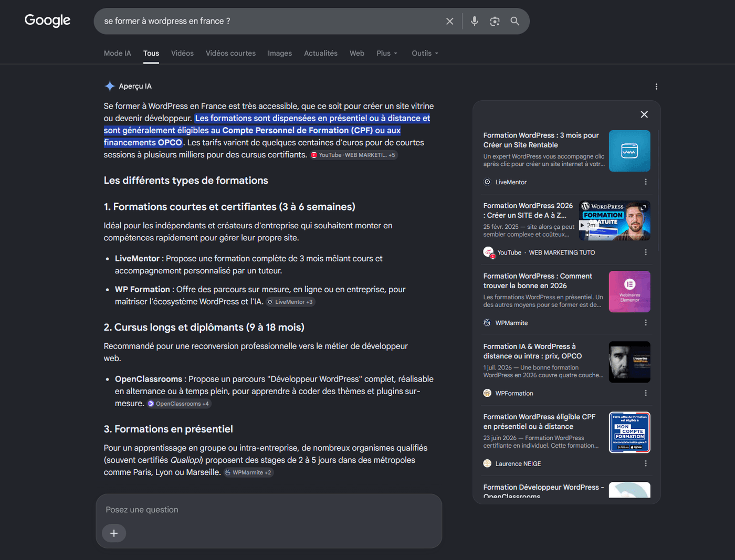Click the 'WPMarmite' source name in panel
This screenshot has height=560, width=735.
511,323
